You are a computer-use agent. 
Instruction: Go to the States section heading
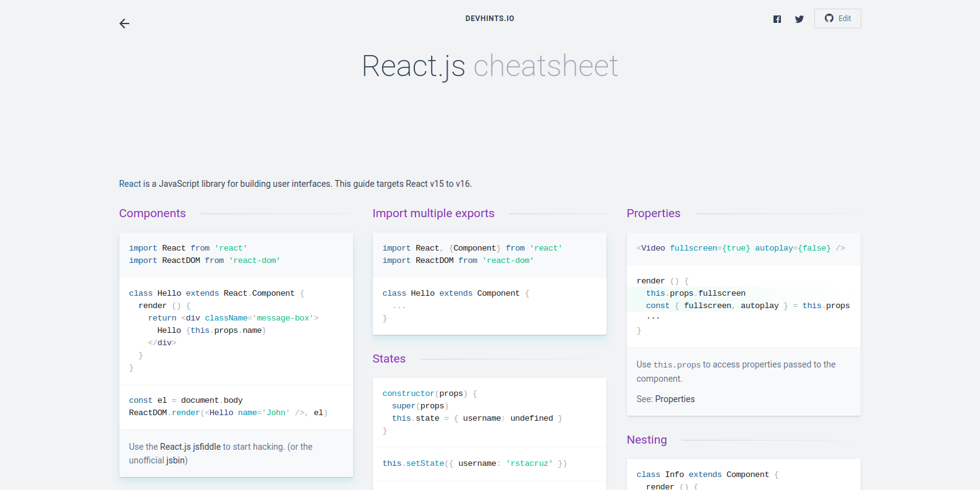tap(389, 359)
